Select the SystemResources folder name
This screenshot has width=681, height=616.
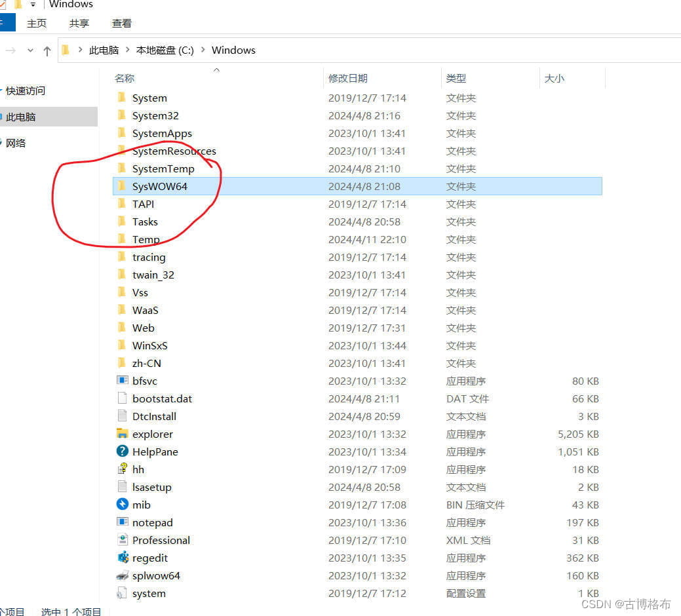tap(174, 151)
